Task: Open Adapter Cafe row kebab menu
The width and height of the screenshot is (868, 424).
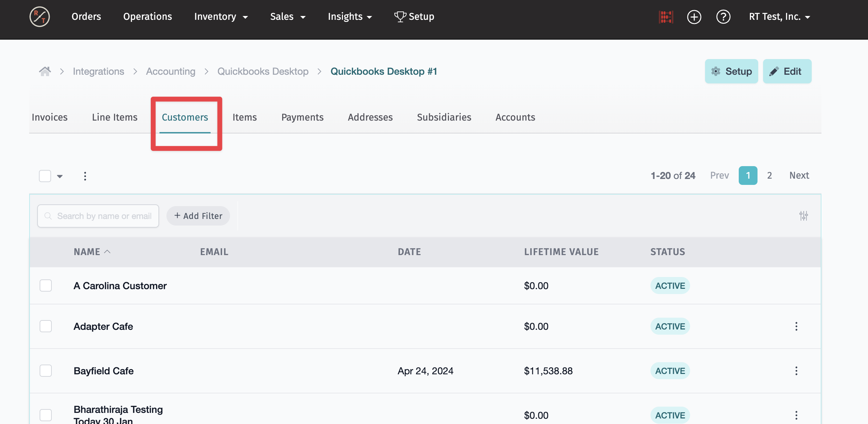Action: click(x=796, y=326)
